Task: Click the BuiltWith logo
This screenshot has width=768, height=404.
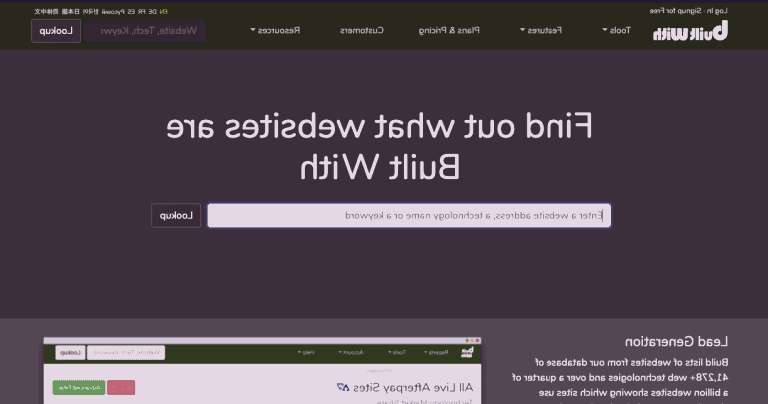Action: pos(690,31)
